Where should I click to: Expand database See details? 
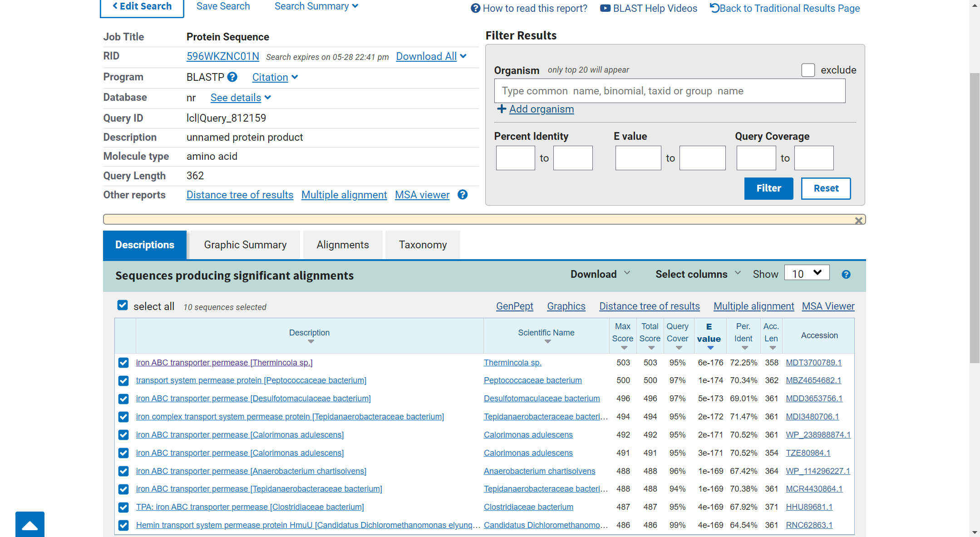point(241,98)
